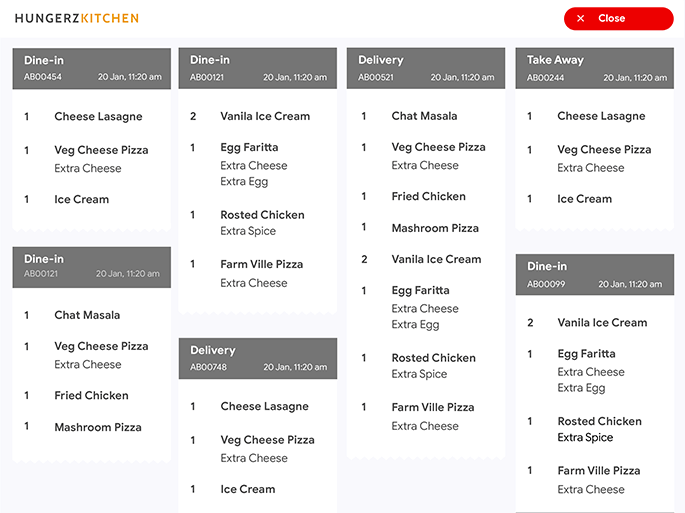Select Cheese Lasagne in order AB00454
Screen dimensions: 685x513
click(98, 117)
